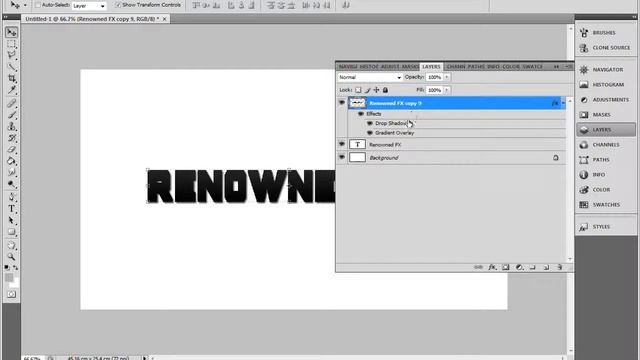
Task: Delete layer trash icon
Action: (560, 267)
